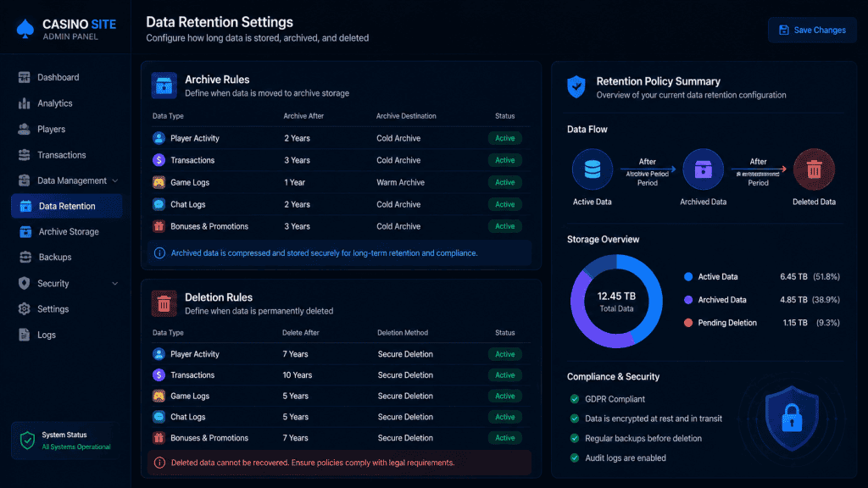Toggle Active status for Game Logs deletion
Screen dimensions: 868x488
click(505, 396)
